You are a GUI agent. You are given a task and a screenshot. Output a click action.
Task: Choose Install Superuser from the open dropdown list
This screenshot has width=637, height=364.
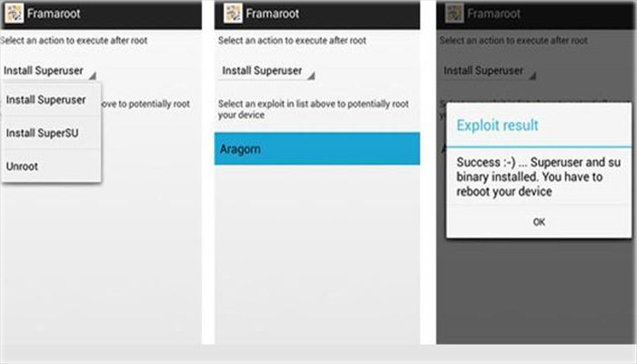pyautogui.click(x=51, y=99)
